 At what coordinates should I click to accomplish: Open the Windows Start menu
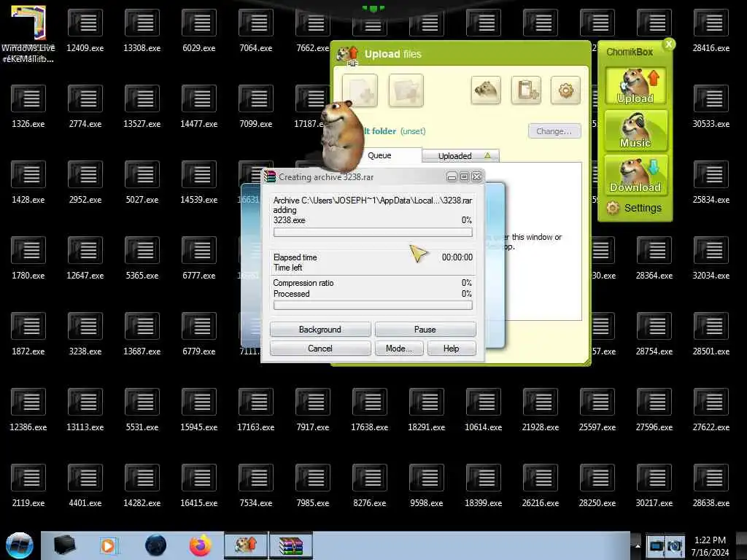20,545
